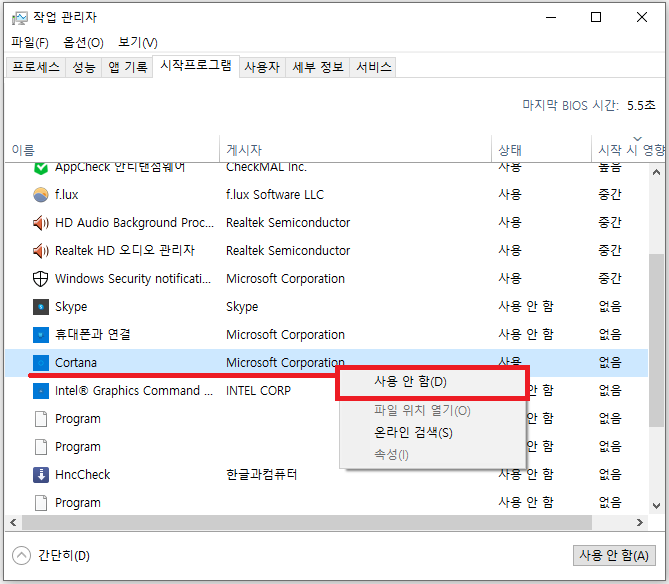Select the Realtek HD 오디오 관리자 row name

(x=125, y=251)
